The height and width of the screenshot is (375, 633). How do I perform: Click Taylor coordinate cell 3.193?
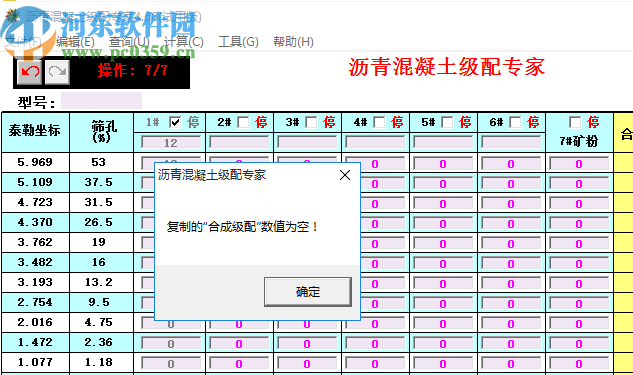[35, 282]
